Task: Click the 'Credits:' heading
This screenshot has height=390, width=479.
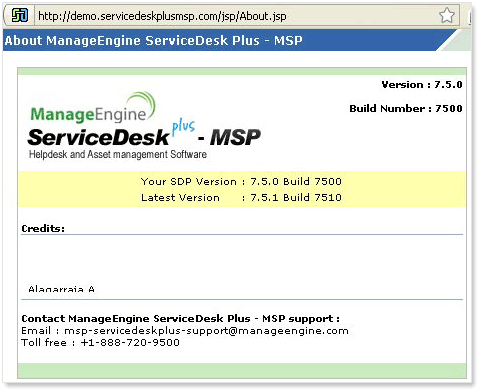Action: coord(43,229)
